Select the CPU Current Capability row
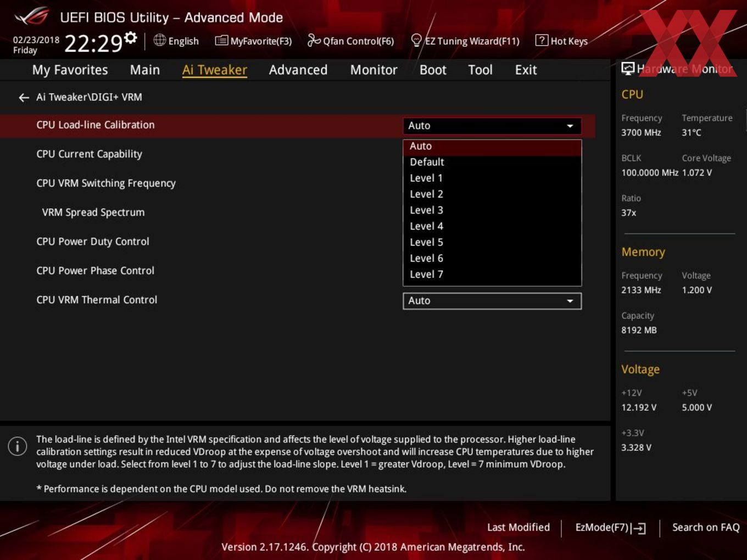The width and height of the screenshot is (747, 560). coord(89,154)
